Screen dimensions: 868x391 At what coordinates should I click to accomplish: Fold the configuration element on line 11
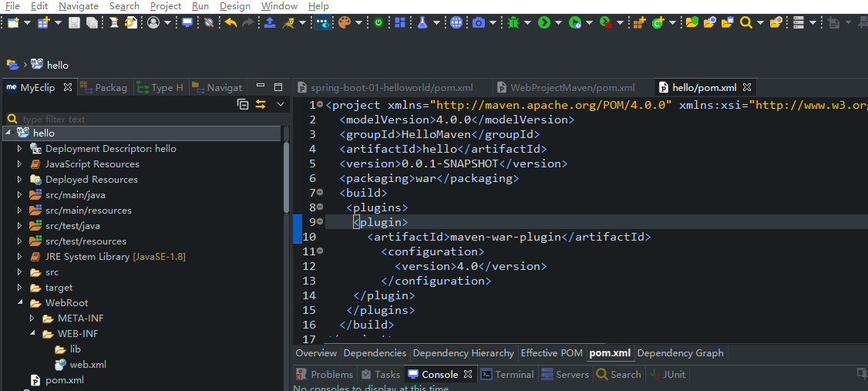point(320,251)
